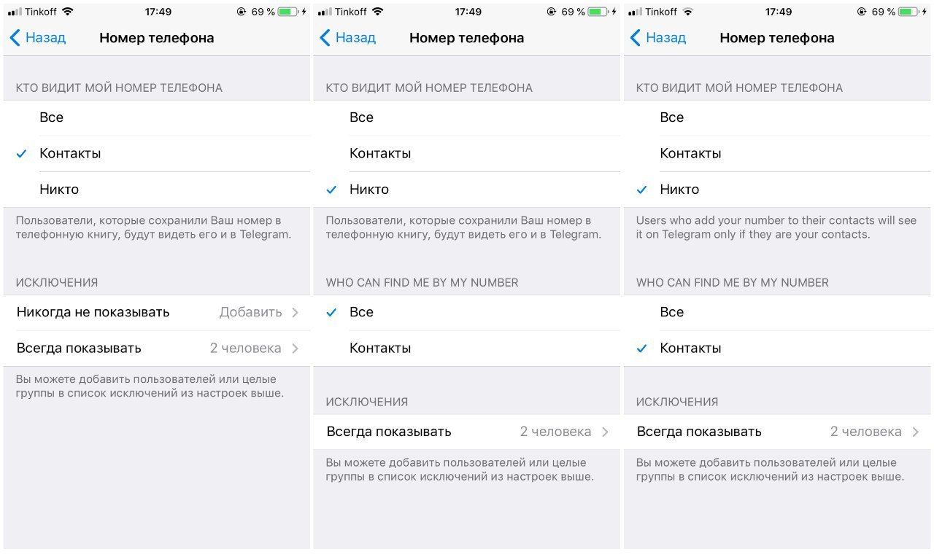Image resolution: width=934 pixels, height=560 pixels.
Task: Tap back chevron in middle screen
Action: tap(325, 38)
